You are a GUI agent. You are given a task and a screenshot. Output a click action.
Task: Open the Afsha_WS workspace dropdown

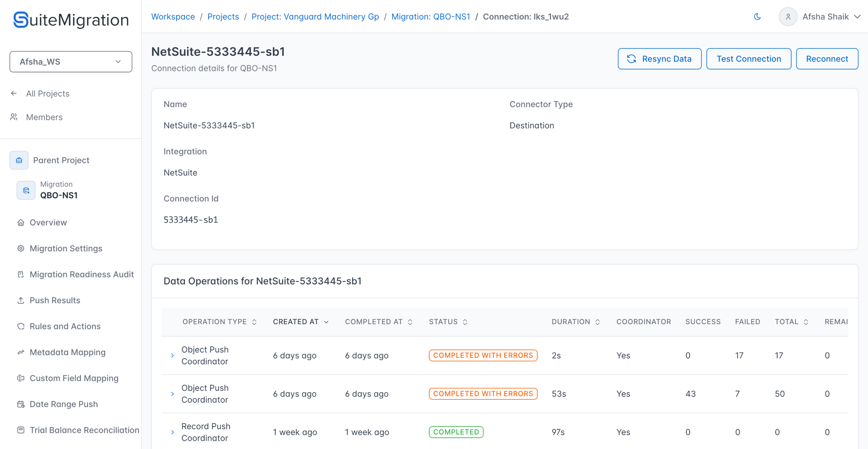pos(71,62)
